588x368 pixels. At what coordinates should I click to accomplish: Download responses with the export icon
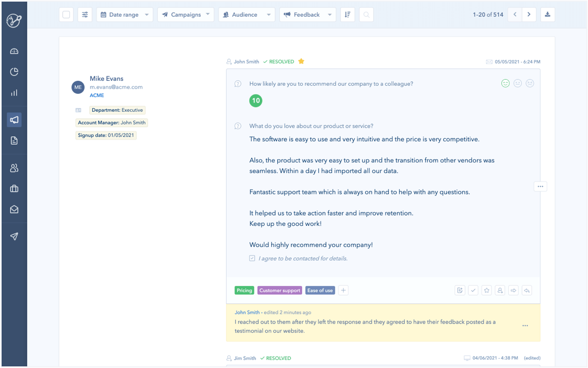point(547,15)
